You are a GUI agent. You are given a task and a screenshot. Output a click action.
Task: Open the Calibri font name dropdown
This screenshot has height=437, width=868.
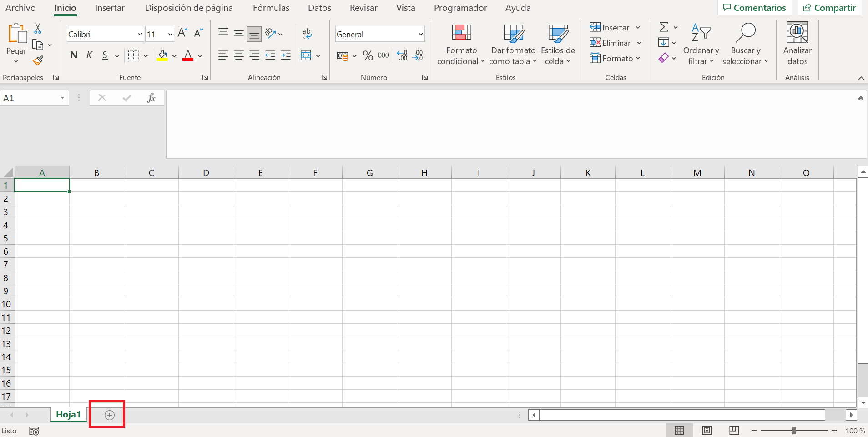[x=140, y=35]
